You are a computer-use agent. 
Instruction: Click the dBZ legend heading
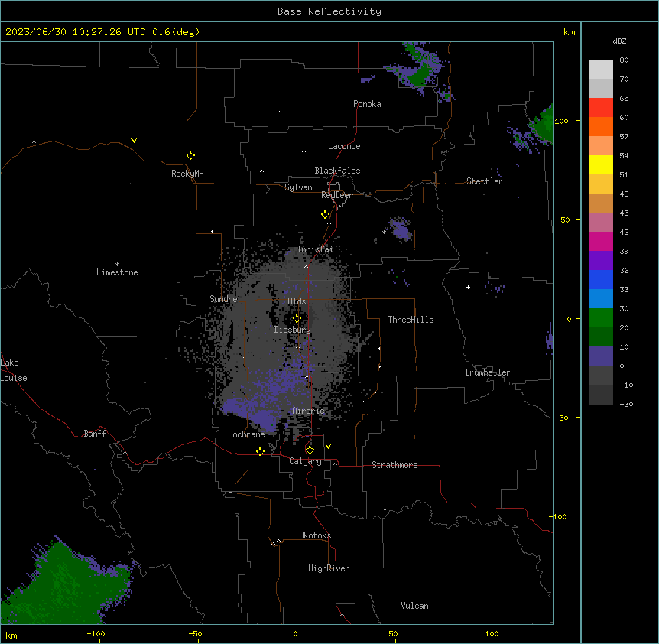(x=619, y=41)
